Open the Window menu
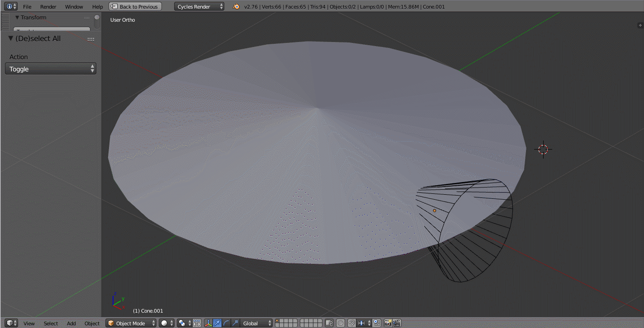644x328 pixels. tap(74, 6)
